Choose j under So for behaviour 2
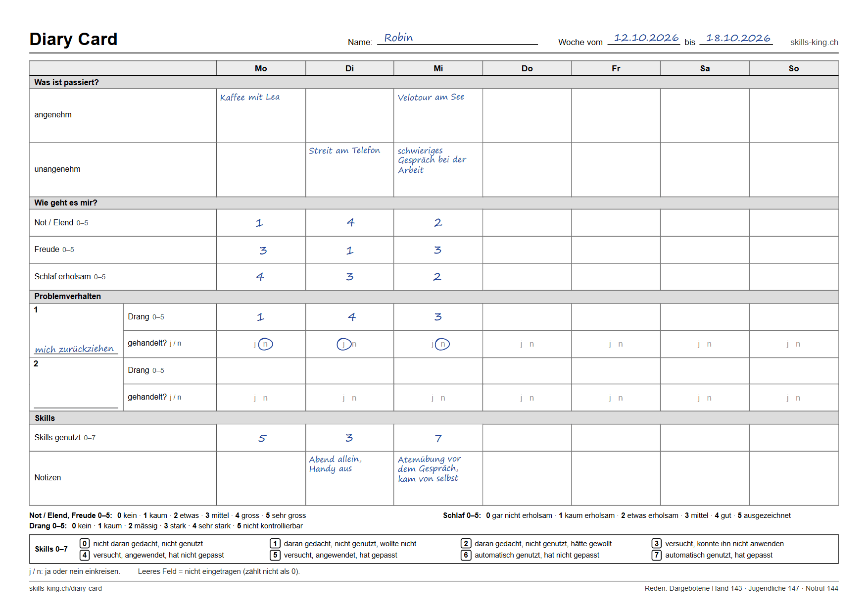The image size is (868, 614). 787,398
